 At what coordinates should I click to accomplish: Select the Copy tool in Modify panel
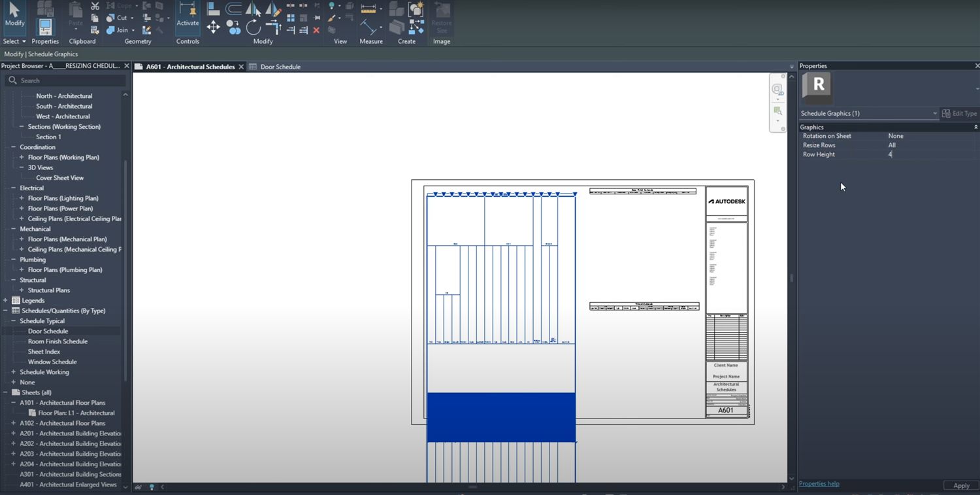233,27
